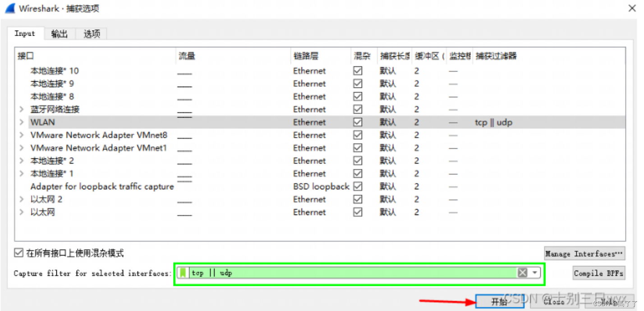Click BSD loopback link-layer cell
This screenshot has height=311, width=644.
point(321,187)
